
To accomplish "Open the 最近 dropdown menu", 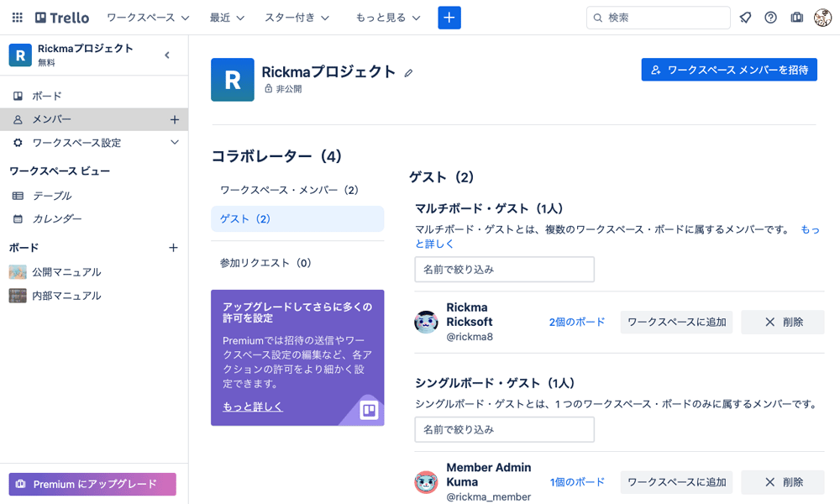I will click(227, 18).
